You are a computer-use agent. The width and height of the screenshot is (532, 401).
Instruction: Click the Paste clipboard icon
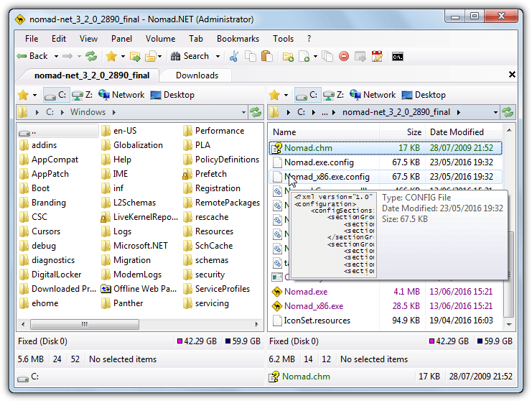pyautogui.click(x=267, y=56)
